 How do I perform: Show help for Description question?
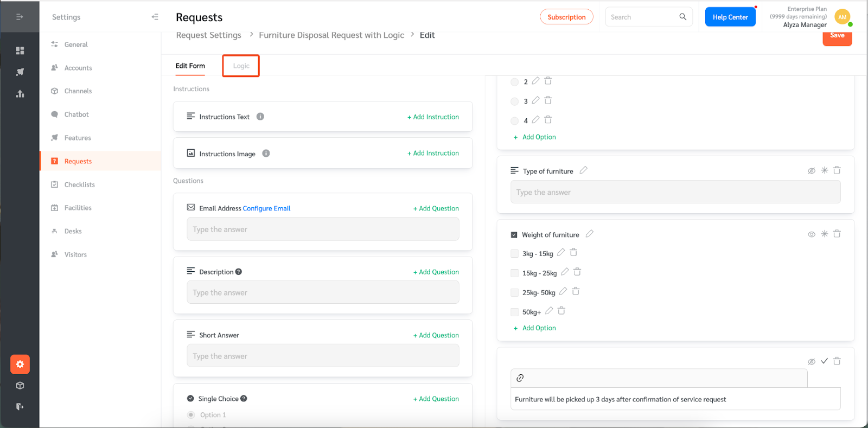tap(239, 272)
